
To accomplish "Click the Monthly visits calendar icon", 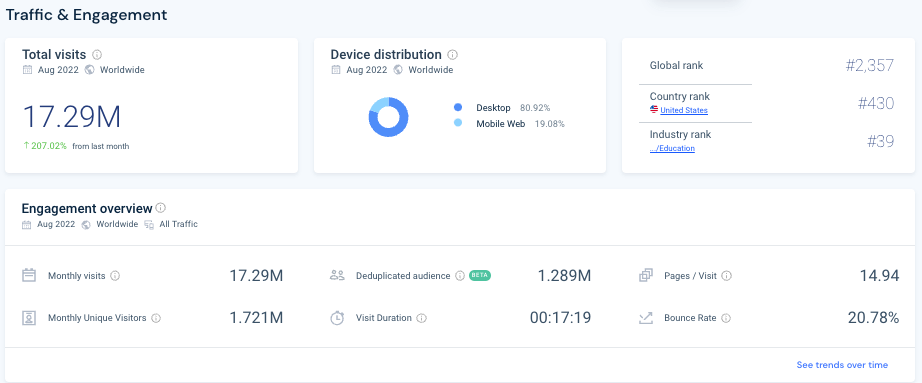I will tap(29, 275).
